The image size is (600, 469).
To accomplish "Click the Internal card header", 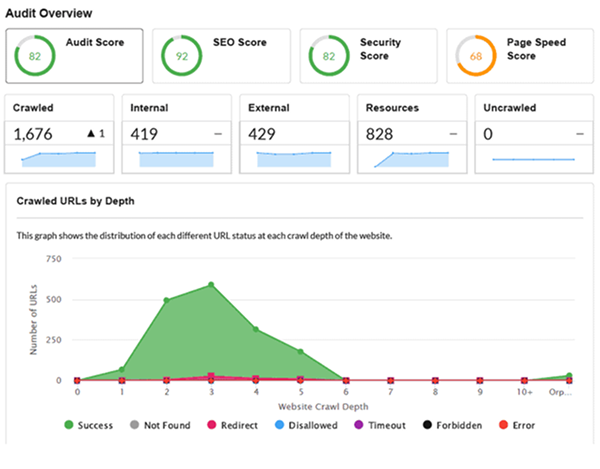I will point(176,108).
